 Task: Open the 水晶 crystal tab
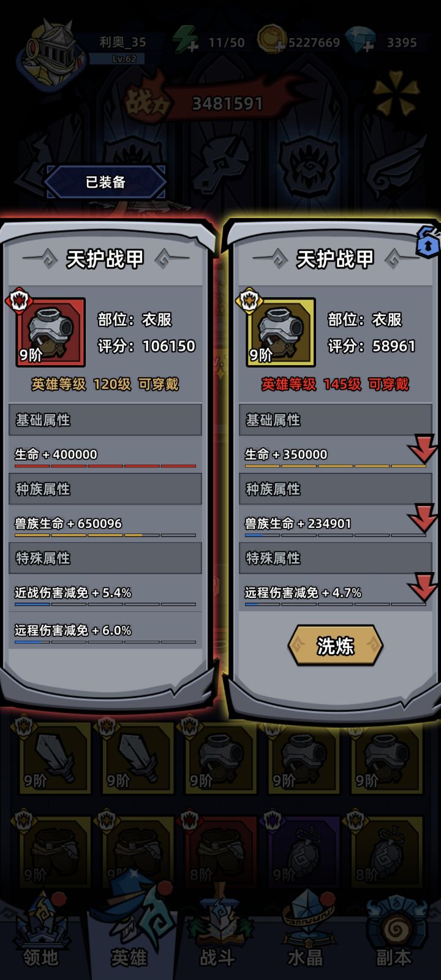coord(305,937)
